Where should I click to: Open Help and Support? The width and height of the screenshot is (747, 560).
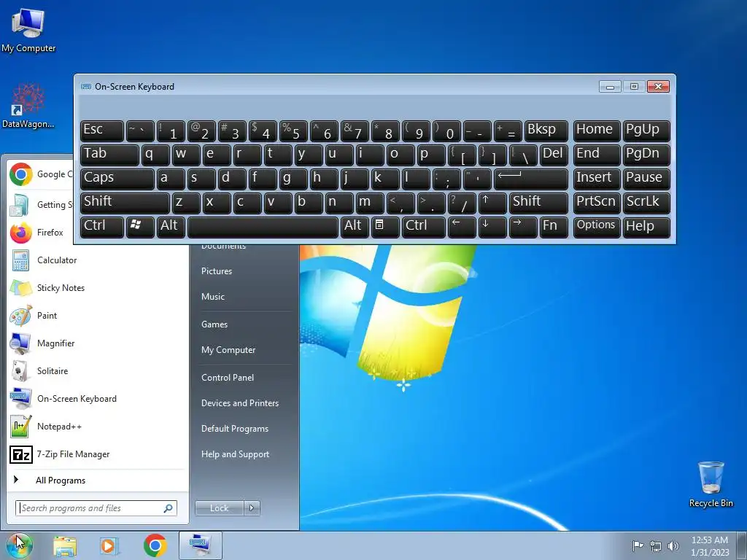236,454
